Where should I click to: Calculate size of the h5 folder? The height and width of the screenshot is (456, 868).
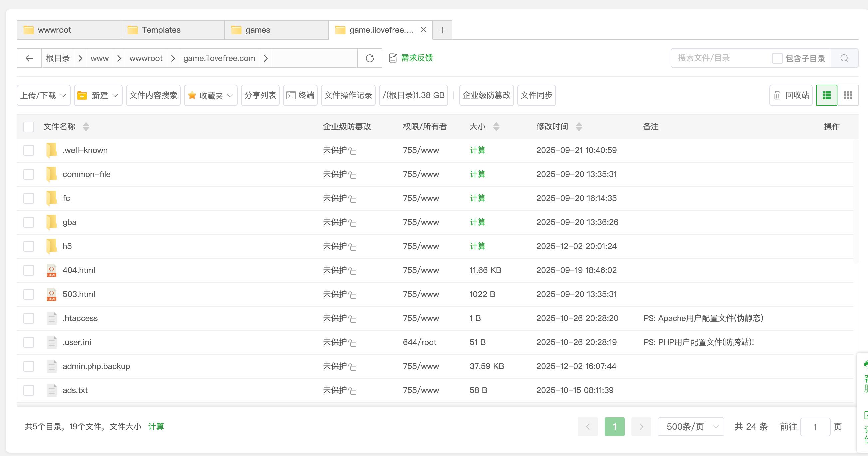477,246
